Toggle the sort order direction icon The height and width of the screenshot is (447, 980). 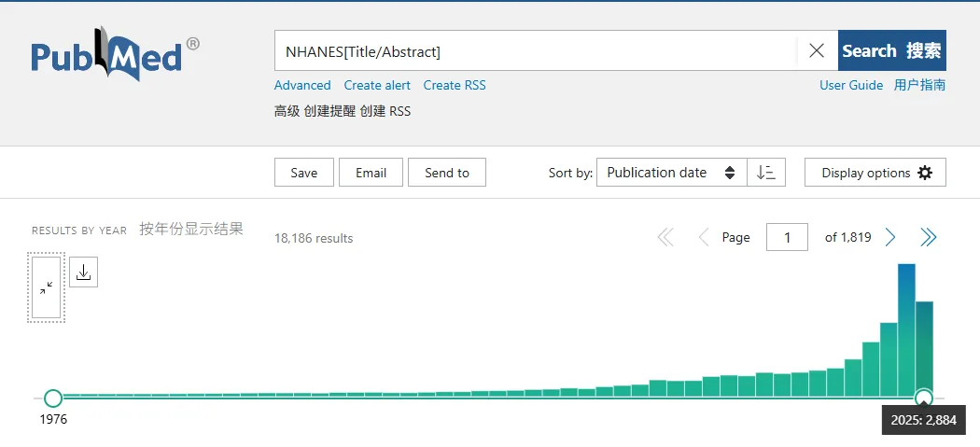[766, 173]
